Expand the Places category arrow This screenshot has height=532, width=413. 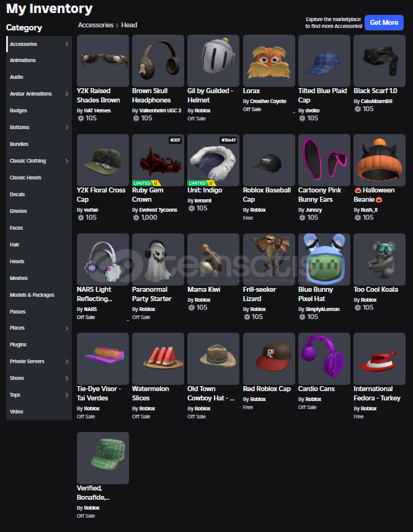click(67, 328)
